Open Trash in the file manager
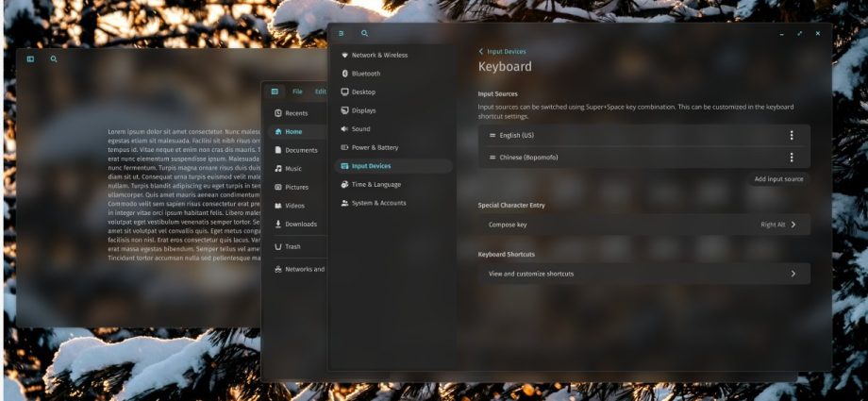Image resolution: width=868 pixels, height=401 pixels. click(x=298, y=247)
